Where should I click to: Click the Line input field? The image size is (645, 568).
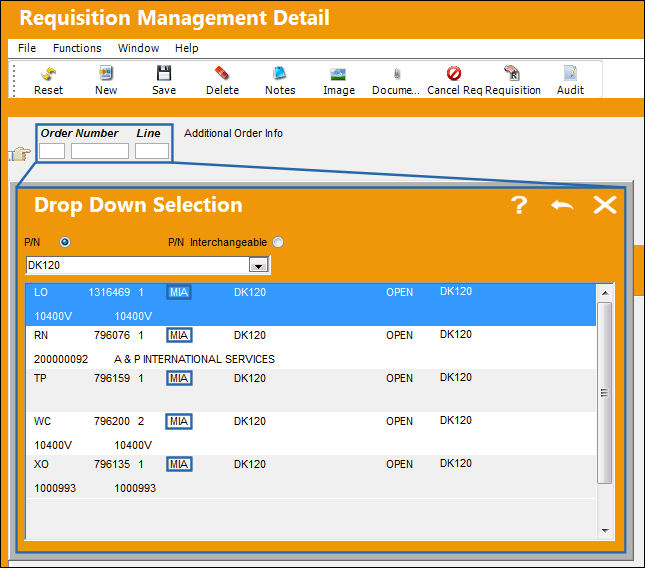coord(152,151)
